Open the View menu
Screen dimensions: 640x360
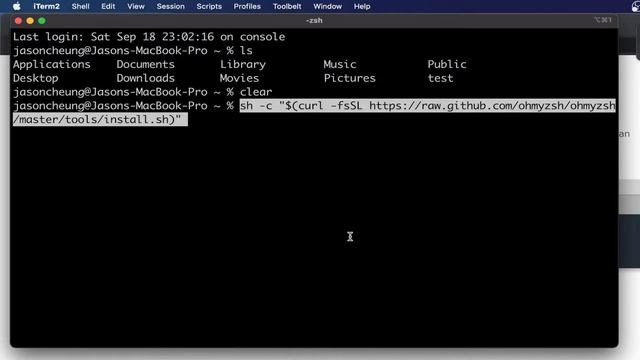pos(136,7)
